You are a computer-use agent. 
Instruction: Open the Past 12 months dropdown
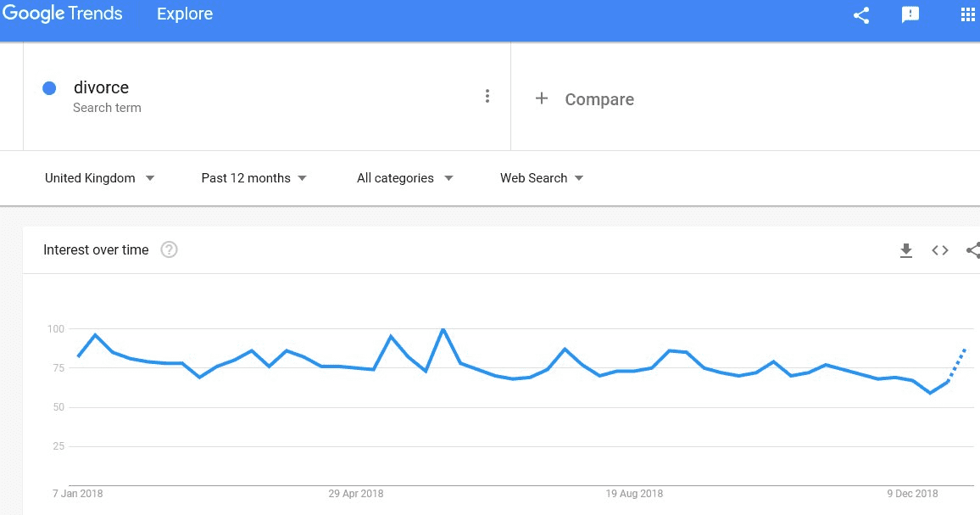(x=254, y=178)
